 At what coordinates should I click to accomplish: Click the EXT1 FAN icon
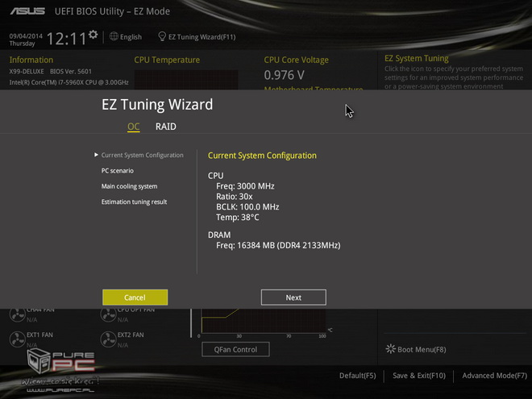coord(17,339)
